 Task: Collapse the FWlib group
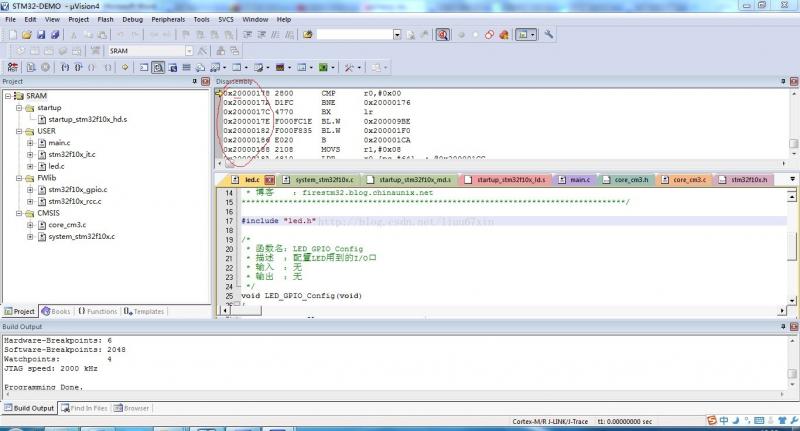click(19, 178)
